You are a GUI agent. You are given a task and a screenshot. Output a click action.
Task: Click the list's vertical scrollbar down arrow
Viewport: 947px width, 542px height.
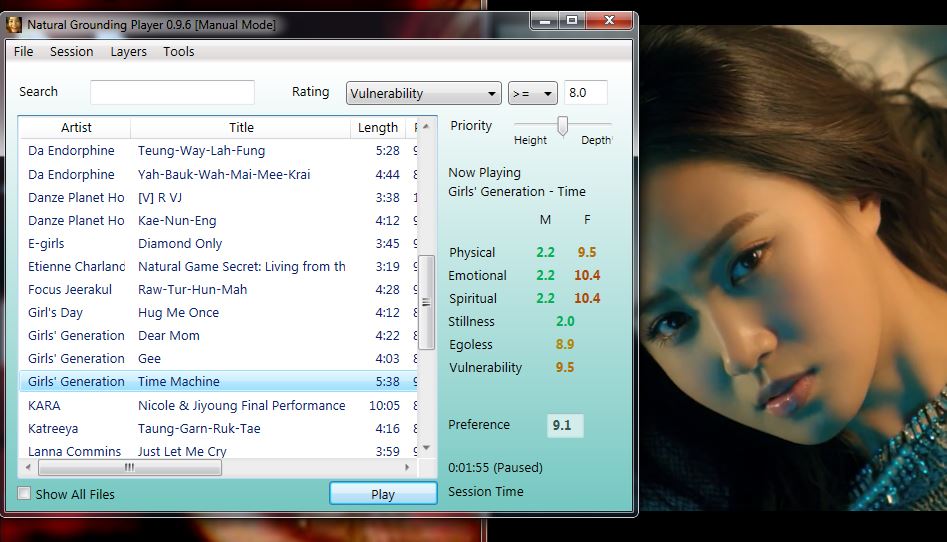[x=426, y=448]
